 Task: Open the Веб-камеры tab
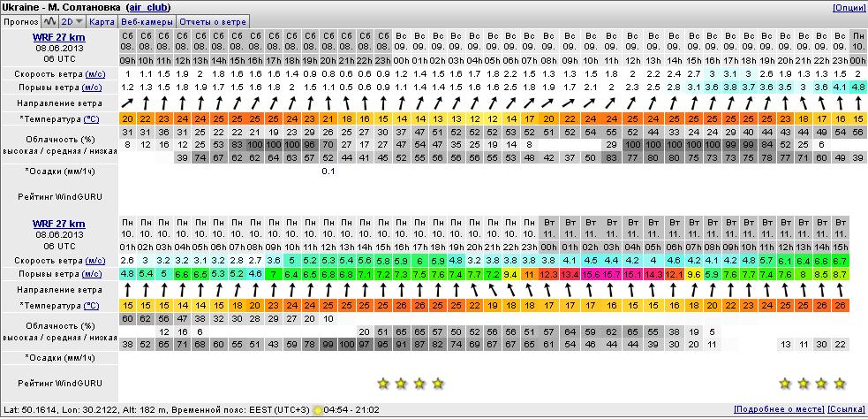[147, 20]
